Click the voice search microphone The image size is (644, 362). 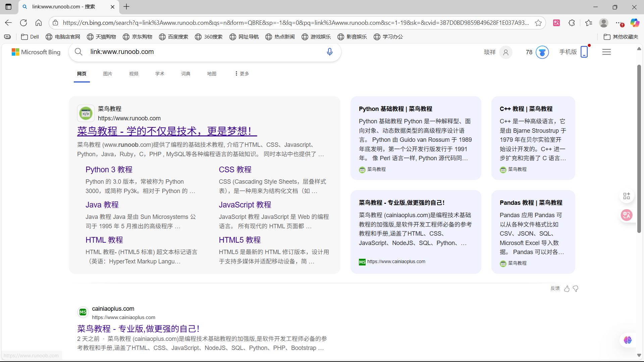coord(330,52)
